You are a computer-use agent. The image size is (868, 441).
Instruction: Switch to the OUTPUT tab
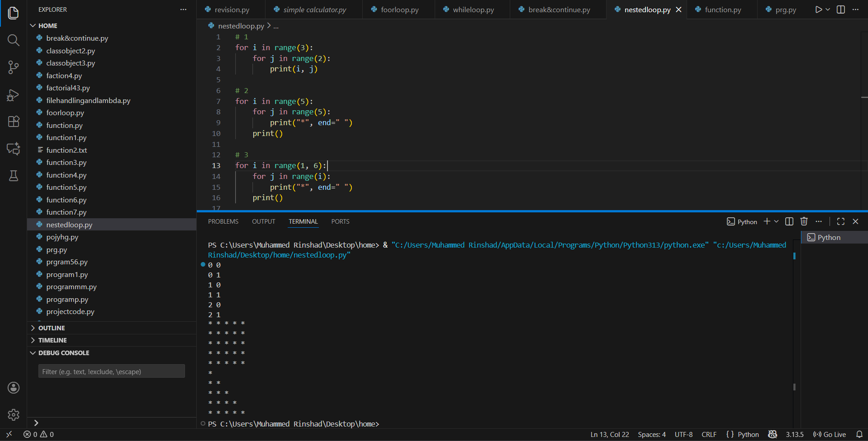[x=263, y=221]
